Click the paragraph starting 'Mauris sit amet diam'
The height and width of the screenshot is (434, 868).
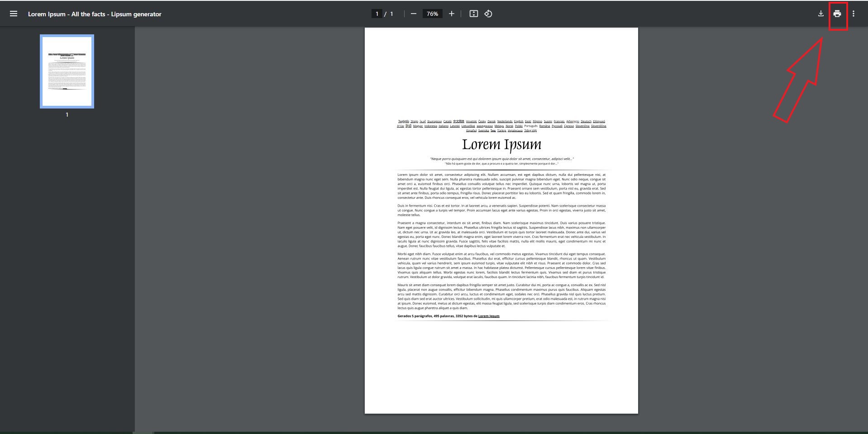pos(501,297)
